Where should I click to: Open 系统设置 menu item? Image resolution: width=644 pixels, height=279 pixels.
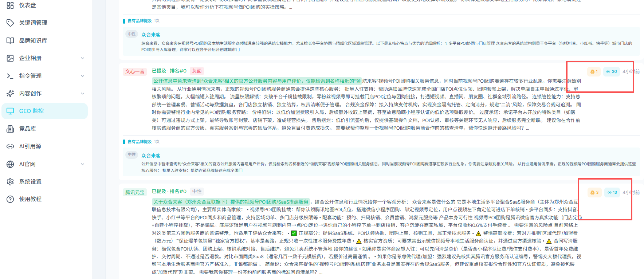click(x=44, y=181)
